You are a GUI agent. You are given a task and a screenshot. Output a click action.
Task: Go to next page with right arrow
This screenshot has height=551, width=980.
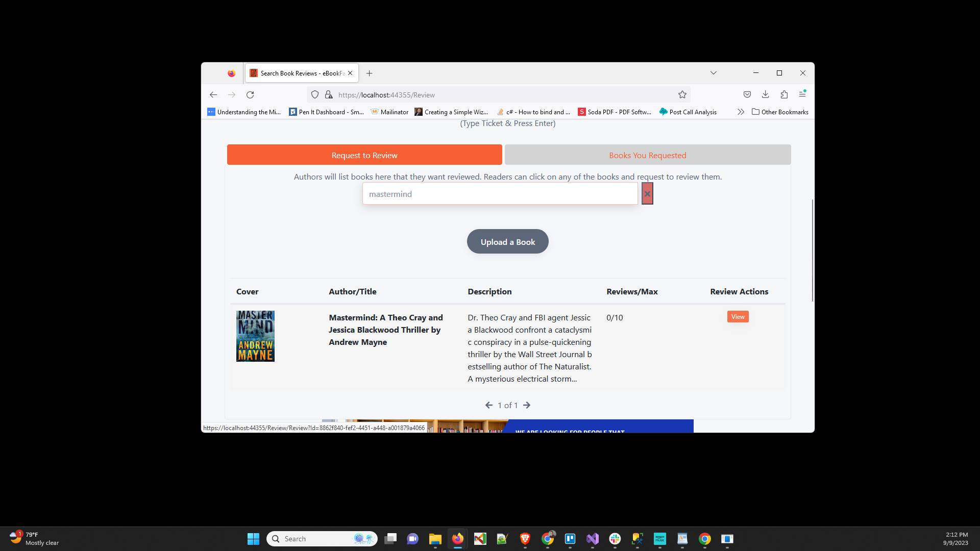click(x=527, y=405)
